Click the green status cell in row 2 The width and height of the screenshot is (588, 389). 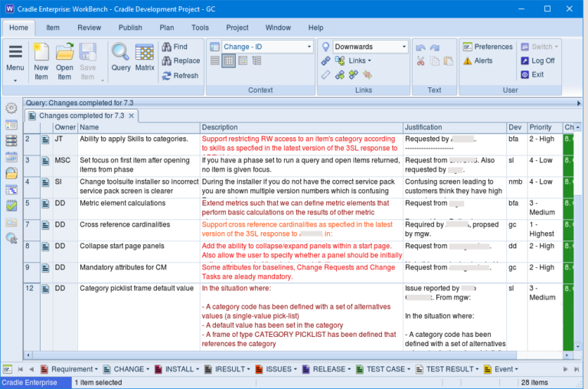click(568, 145)
